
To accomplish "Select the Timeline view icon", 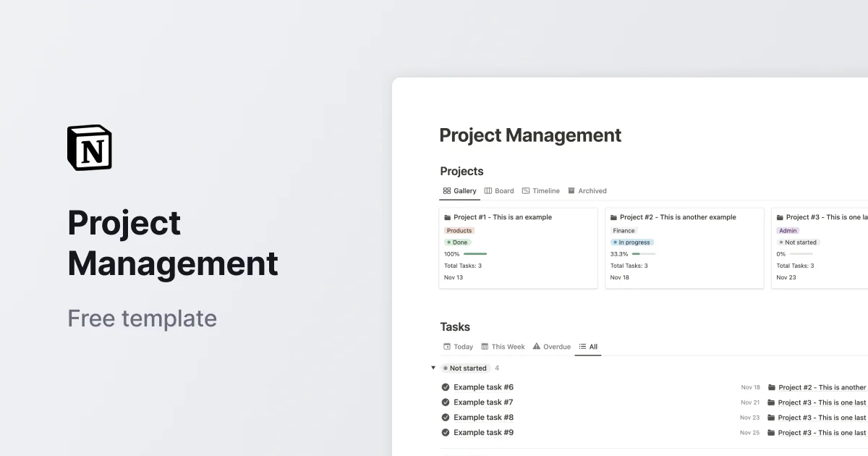I will [x=527, y=190].
